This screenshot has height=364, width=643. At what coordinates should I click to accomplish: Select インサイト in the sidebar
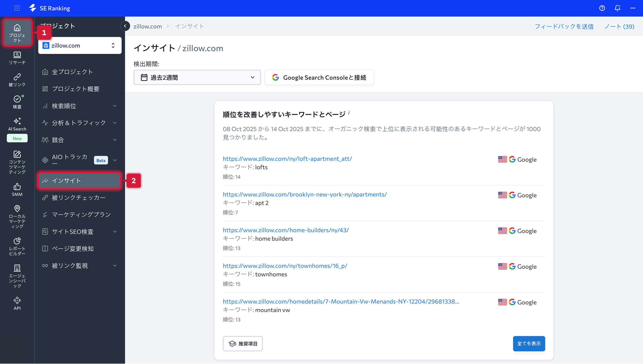79,180
